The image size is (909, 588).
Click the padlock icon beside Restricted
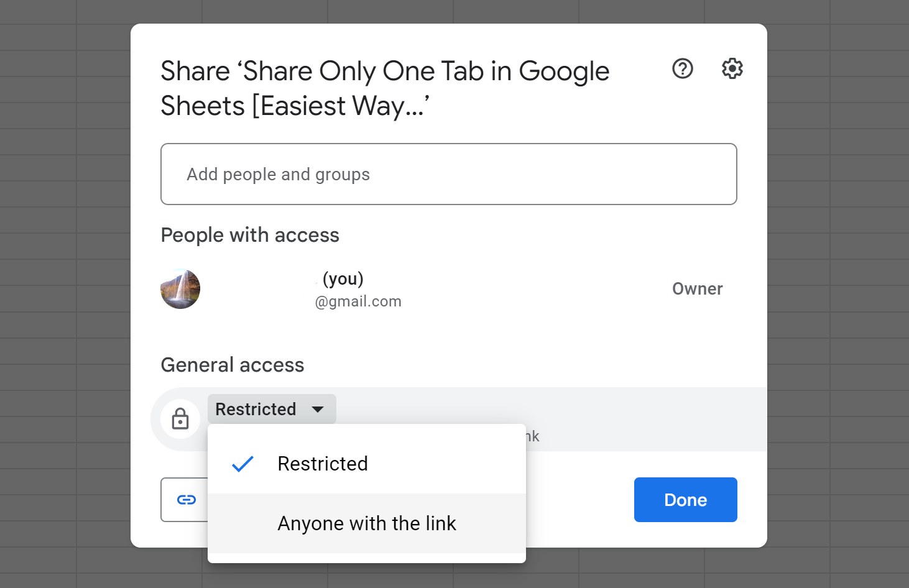coord(180,419)
